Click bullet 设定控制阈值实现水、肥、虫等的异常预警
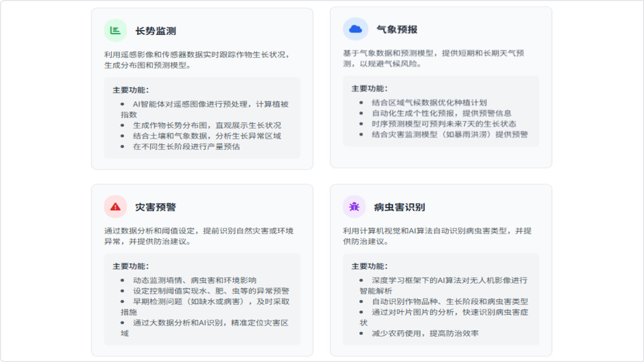644x362 pixels. point(211,291)
